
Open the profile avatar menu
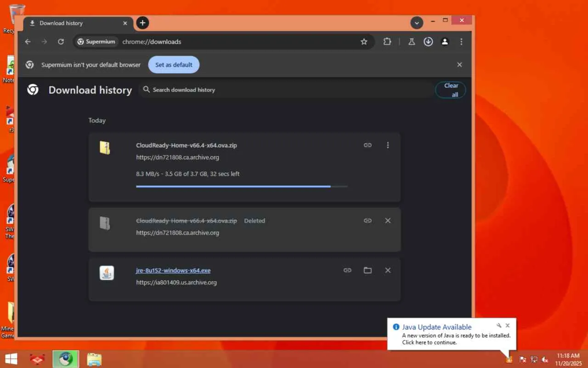click(445, 42)
